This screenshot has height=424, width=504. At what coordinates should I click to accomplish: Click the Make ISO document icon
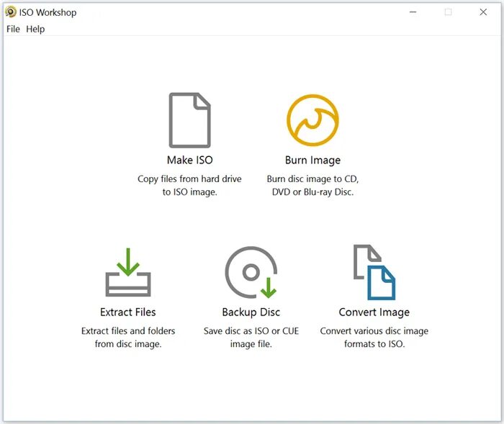[189, 120]
